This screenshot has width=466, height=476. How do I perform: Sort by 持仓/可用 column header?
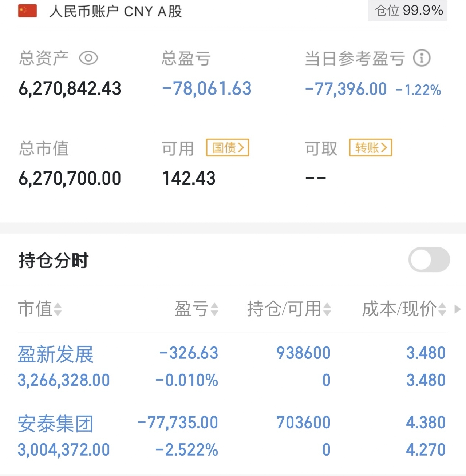click(289, 309)
